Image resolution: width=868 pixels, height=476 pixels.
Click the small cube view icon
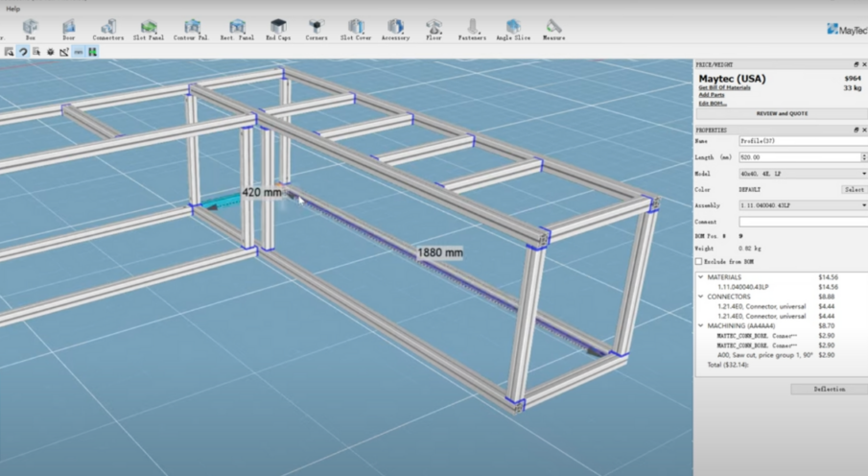pyautogui.click(x=51, y=52)
